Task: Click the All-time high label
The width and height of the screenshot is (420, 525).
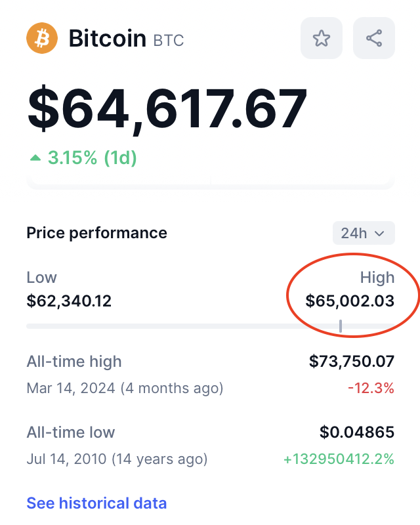Action: (x=73, y=362)
